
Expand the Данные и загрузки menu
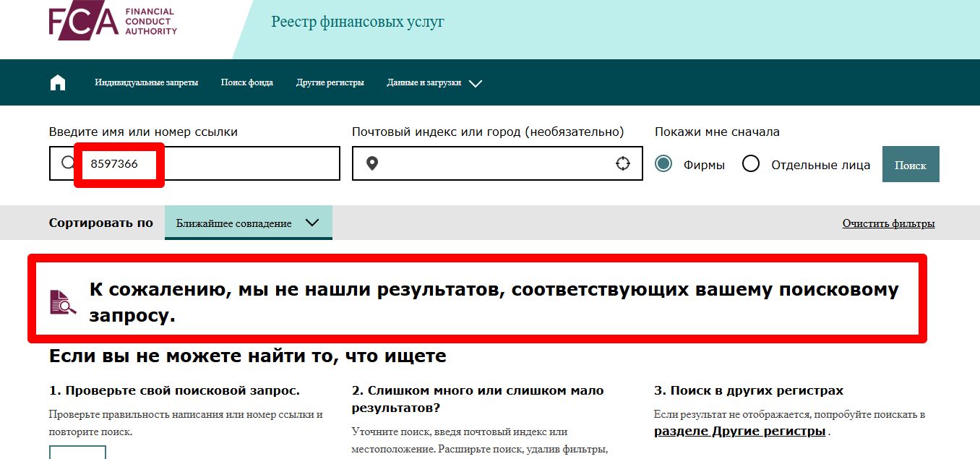pos(434,83)
